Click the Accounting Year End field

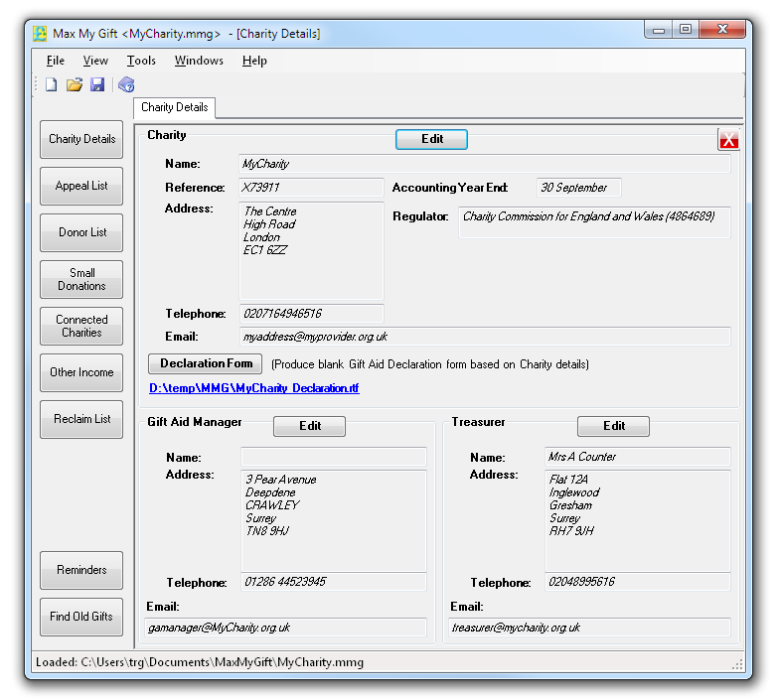[x=579, y=188]
